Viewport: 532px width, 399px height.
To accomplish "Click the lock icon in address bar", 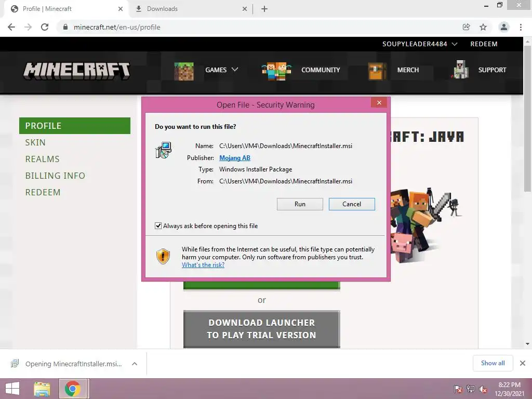I will point(65,27).
